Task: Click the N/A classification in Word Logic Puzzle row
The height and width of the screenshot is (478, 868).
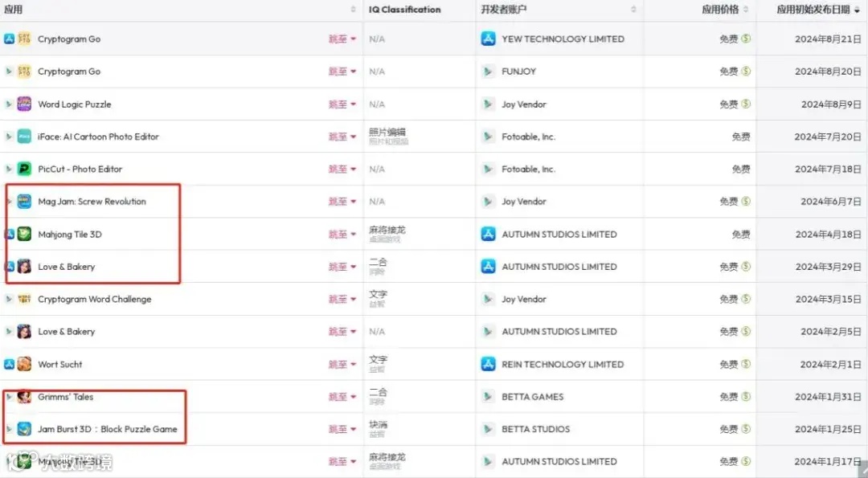Action: pyautogui.click(x=377, y=104)
